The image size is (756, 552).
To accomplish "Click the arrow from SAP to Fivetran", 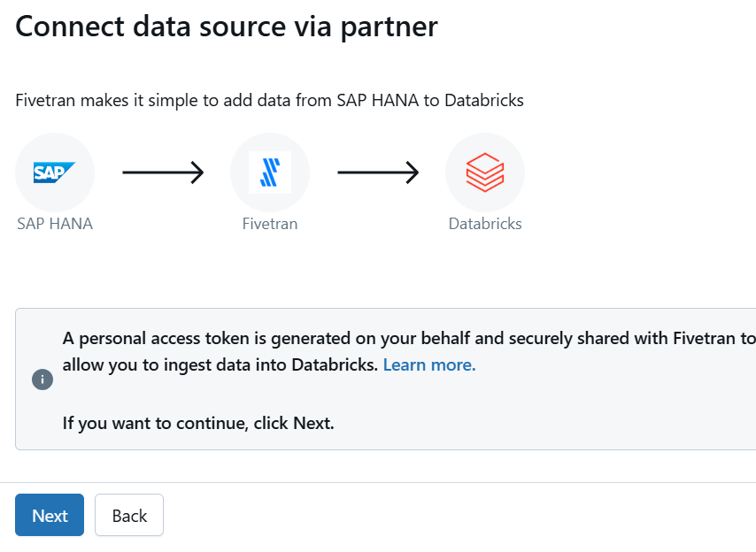I will [x=163, y=172].
